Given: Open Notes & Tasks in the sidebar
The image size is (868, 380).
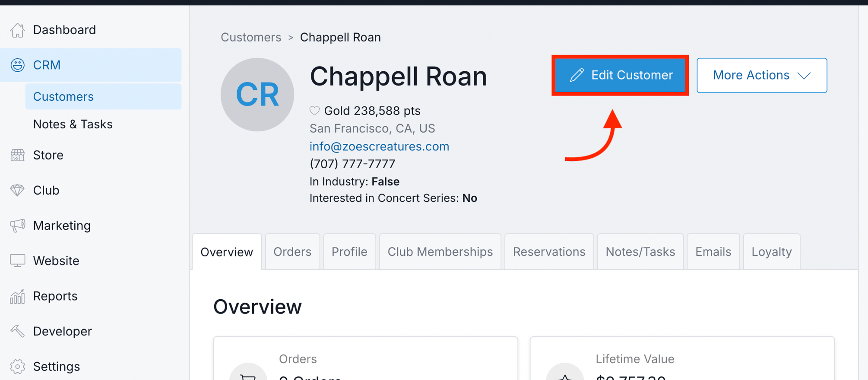Looking at the screenshot, I should (x=73, y=124).
